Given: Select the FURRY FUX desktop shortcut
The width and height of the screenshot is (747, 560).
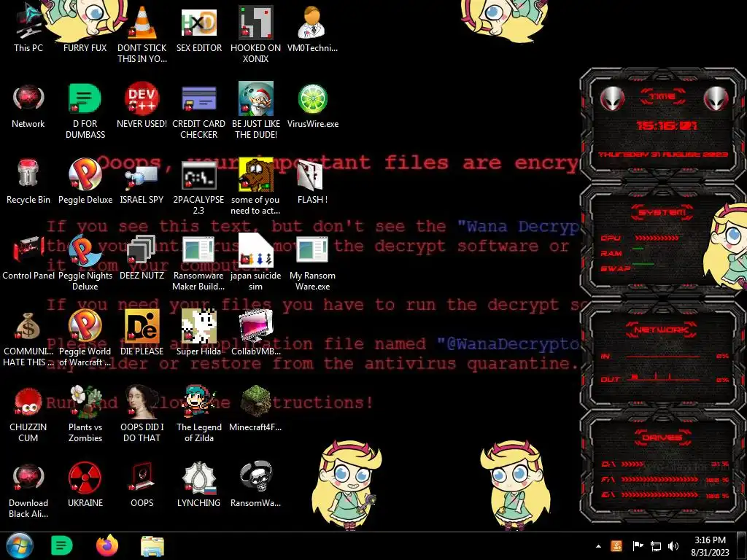Looking at the screenshot, I should (x=85, y=28).
